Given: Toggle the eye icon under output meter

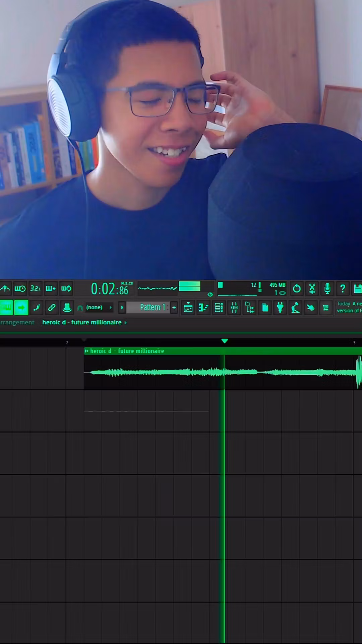Looking at the screenshot, I should pos(210,294).
